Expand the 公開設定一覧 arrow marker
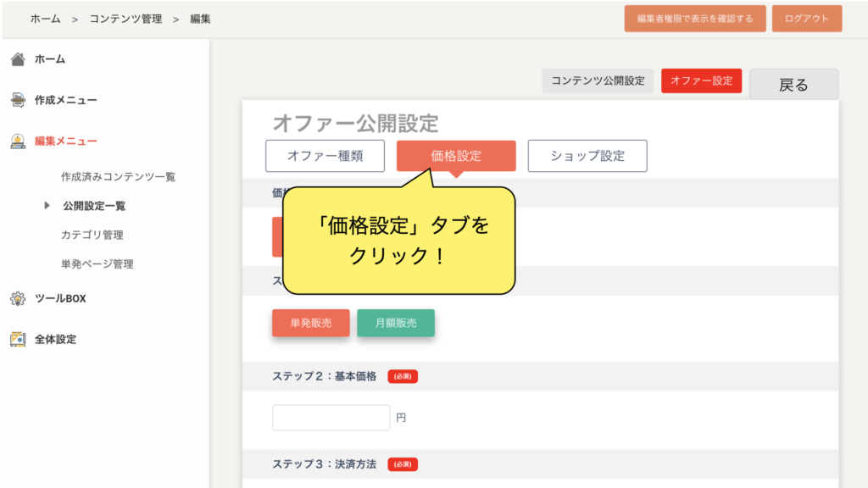Screen dimensions: 868x488 (x=47, y=206)
